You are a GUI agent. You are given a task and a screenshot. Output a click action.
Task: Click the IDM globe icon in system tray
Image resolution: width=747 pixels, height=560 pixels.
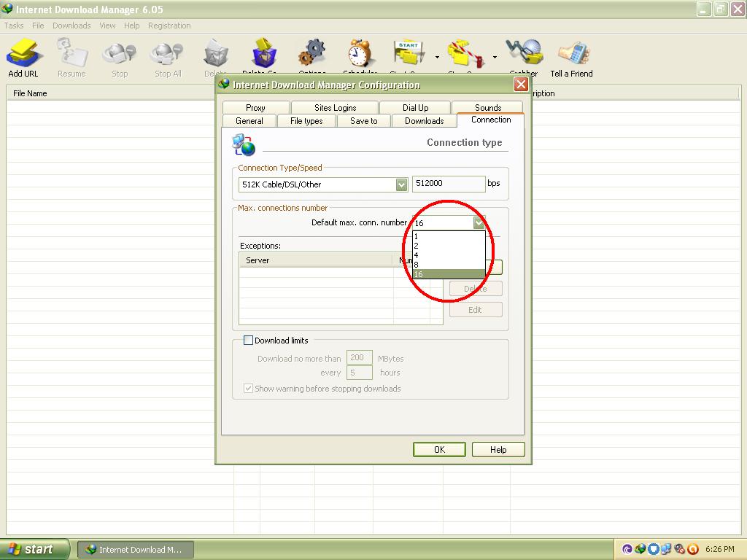640,549
